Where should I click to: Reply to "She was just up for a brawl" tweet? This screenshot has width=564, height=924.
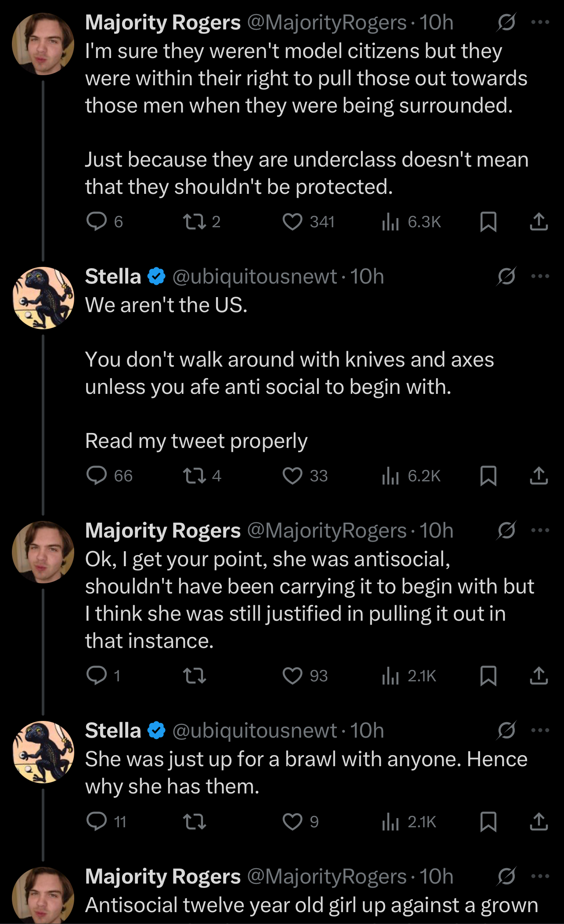click(x=97, y=821)
